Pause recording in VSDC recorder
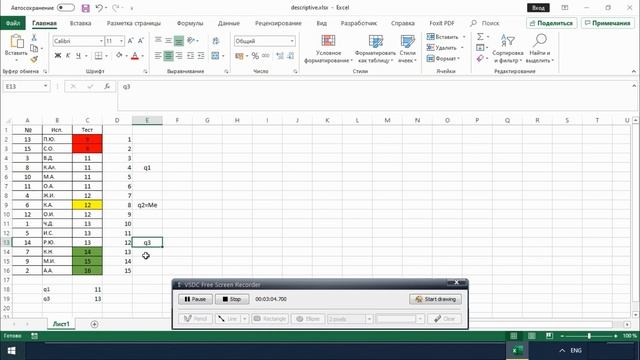Image resolution: width=640 pixels, height=360 pixels. point(195,299)
